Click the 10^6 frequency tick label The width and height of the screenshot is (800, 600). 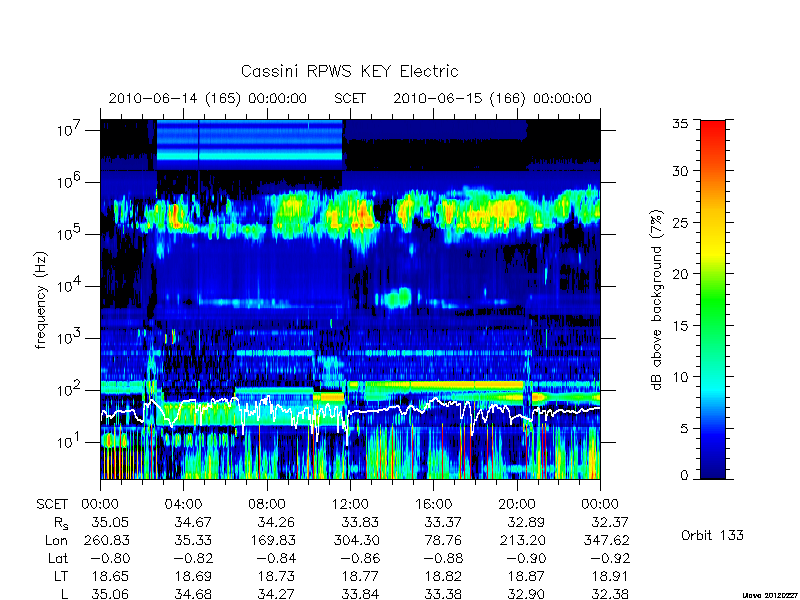click(68, 182)
